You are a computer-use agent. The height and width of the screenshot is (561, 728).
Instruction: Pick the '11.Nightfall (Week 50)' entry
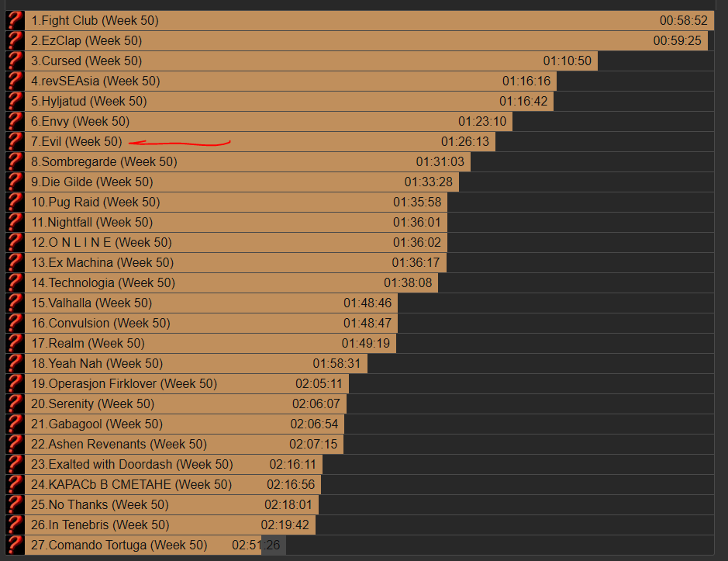point(92,222)
